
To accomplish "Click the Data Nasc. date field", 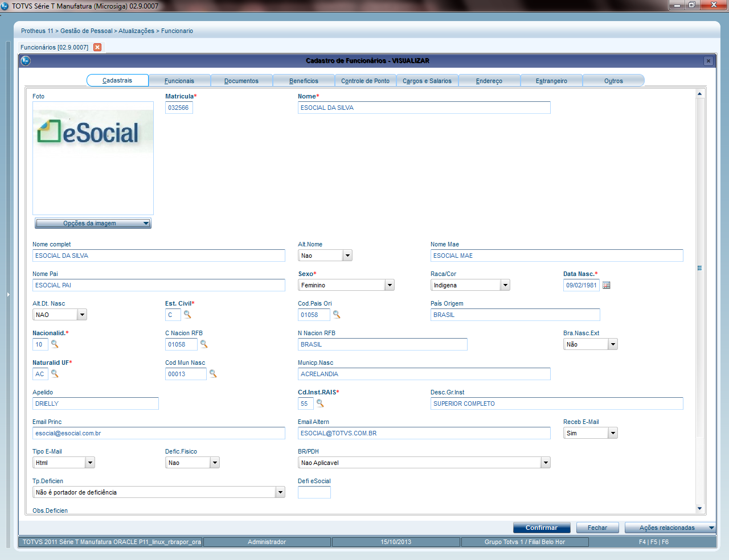I will (x=581, y=285).
